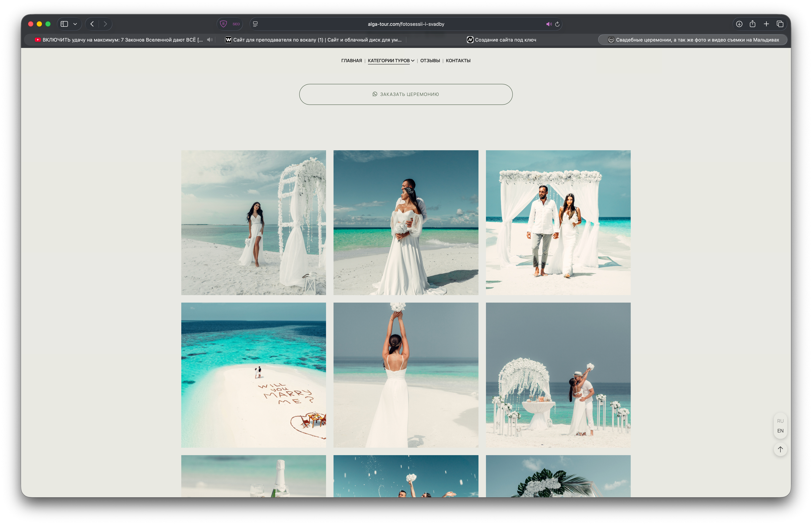Open the 'Will you marry me' beach photo
Image resolution: width=812 pixels, height=525 pixels.
coord(253,375)
